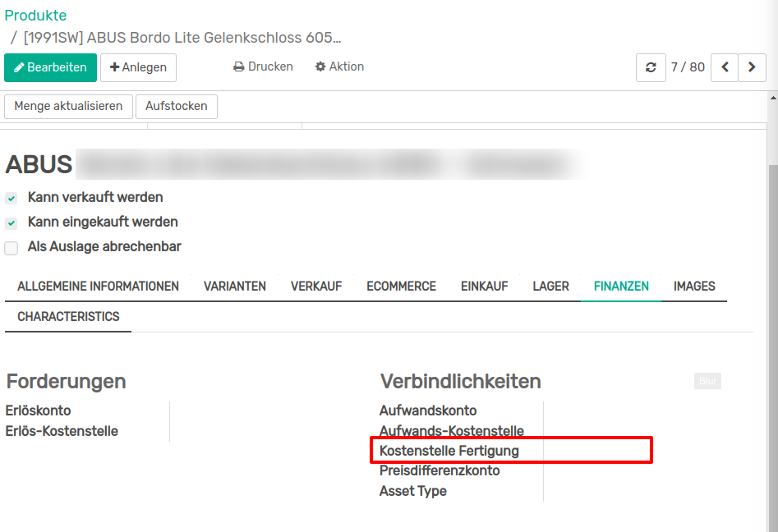Open the Aktion gear menu
This screenshot has width=778, height=532.
click(339, 66)
